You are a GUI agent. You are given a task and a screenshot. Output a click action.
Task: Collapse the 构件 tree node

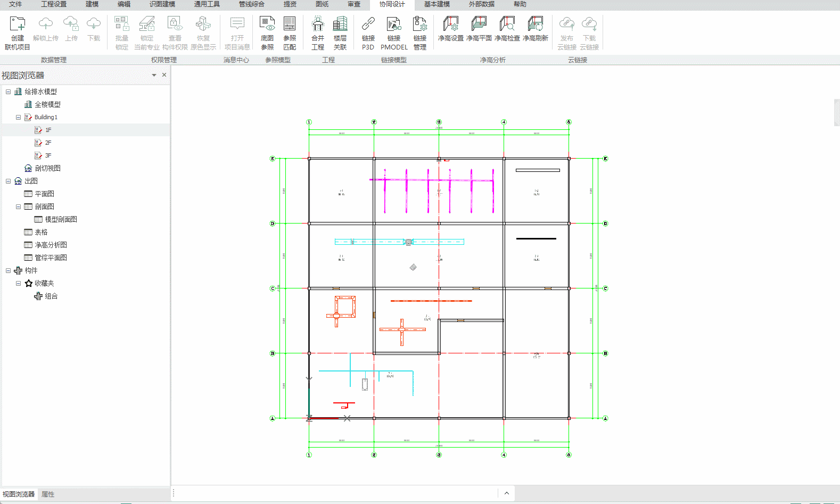click(x=9, y=270)
